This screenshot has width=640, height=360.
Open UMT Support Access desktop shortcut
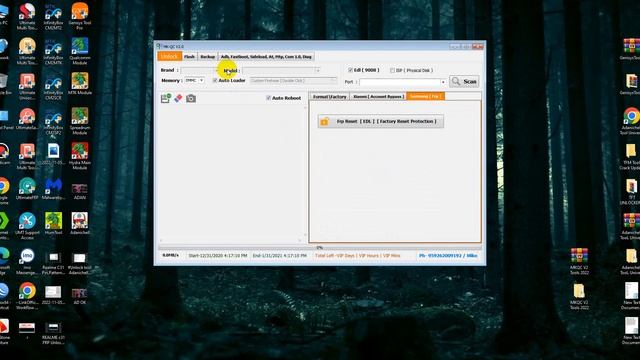pyautogui.click(x=27, y=226)
